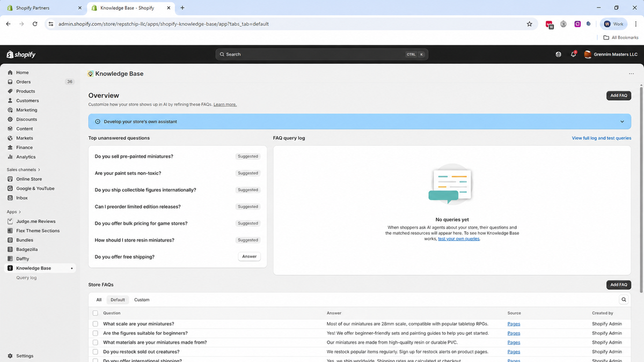
Task: Click 'Are your paint sets non-toxic?' question
Action: 128,173
